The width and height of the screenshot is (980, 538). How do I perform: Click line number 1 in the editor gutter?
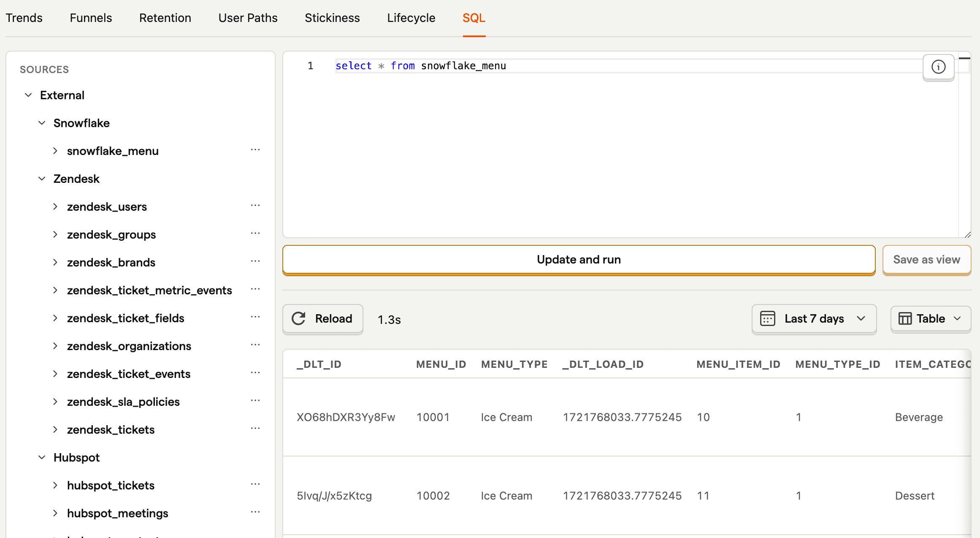(x=311, y=66)
